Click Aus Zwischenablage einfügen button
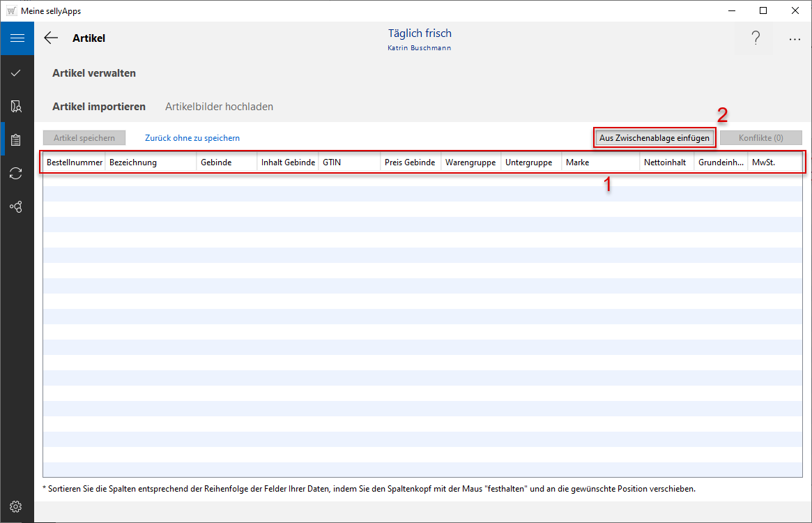The width and height of the screenshot is (812, 523). pos(654,138)
